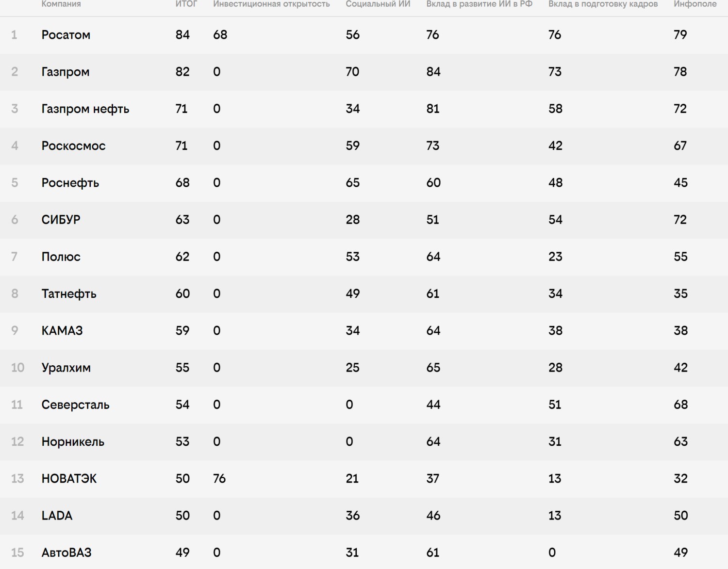Screen dimensions: 728x569
Task: Open the Газпром нефть entry
Action: tap(85, 109)
